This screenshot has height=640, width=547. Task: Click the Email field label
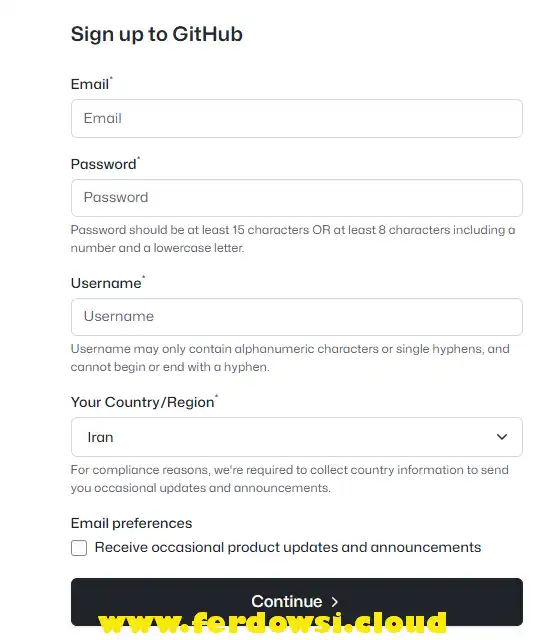[x=91, y=84]
